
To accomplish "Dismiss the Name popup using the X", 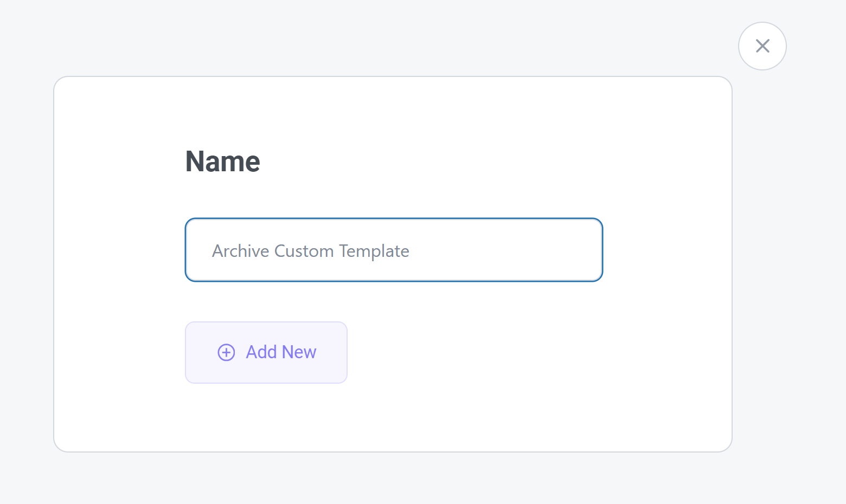I will 762,46.
